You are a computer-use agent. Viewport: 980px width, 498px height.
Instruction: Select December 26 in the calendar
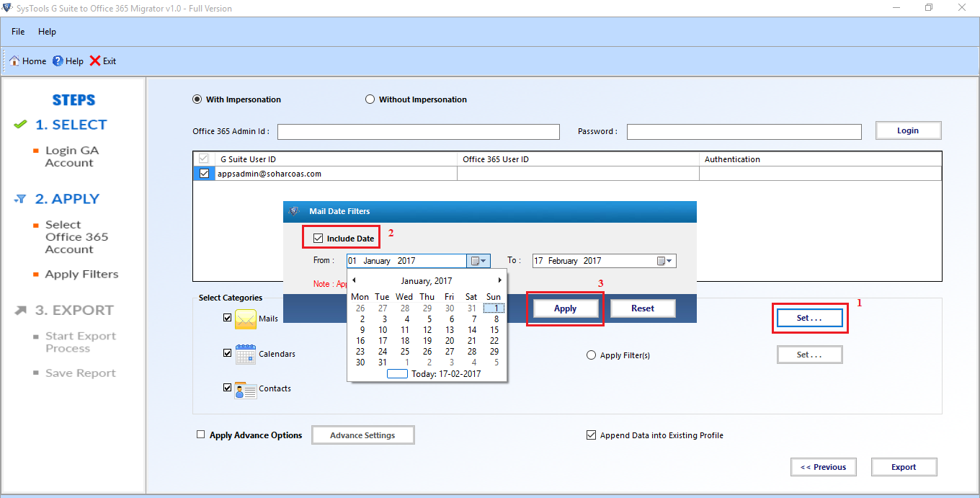pyautogui.click(x=361, y=308)
